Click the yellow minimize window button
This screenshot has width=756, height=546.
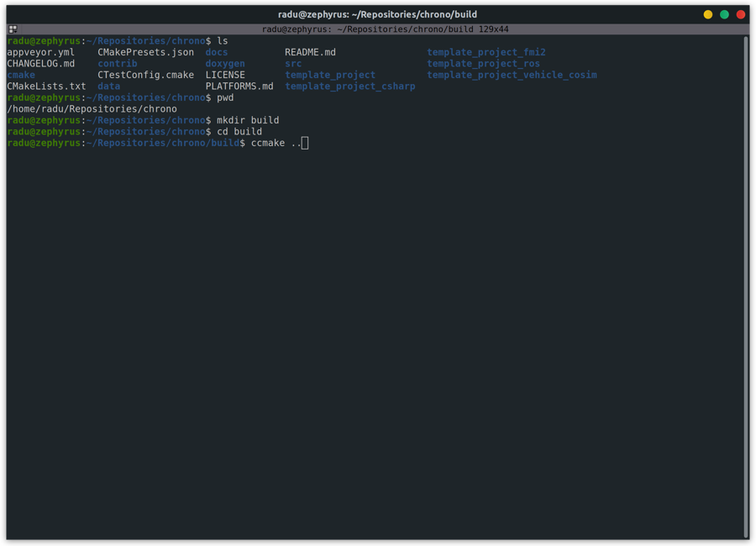(708, 14)
